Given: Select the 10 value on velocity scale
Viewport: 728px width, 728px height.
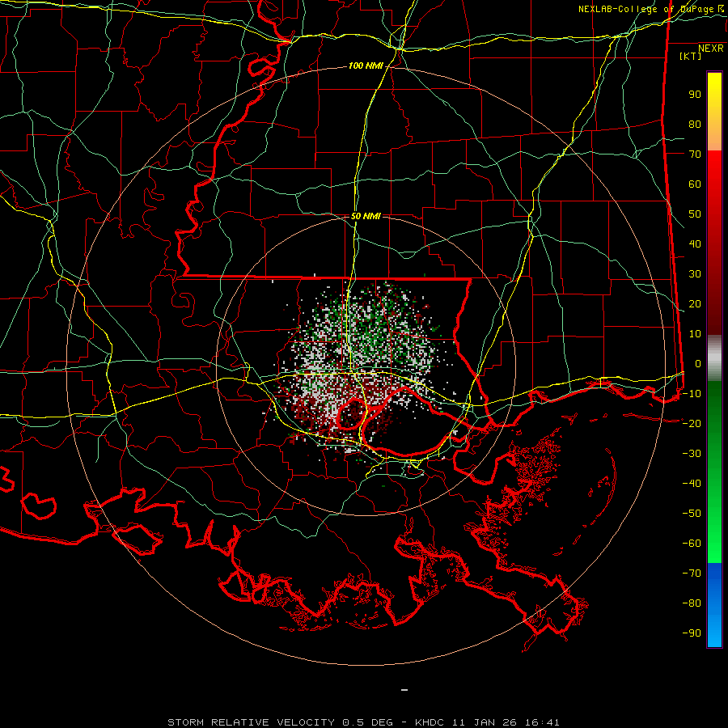Looking at the screenshot, I should pyautogui.click(x=695, y=334).
